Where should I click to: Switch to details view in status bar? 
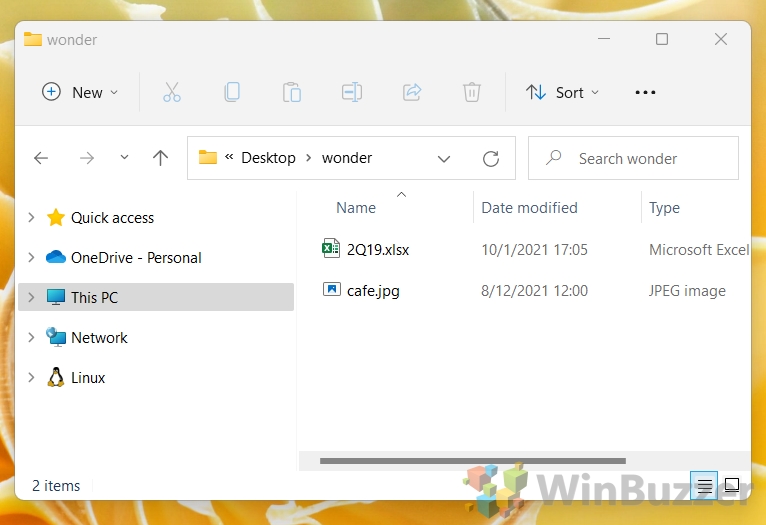click(x=704, y=485)
